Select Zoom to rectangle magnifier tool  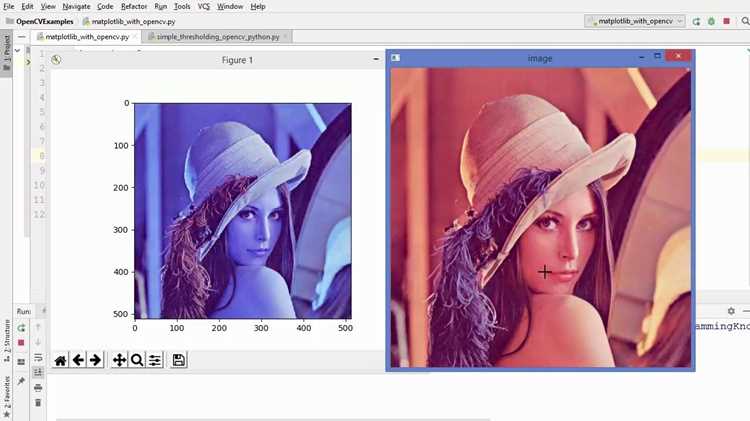click(137, 360)
